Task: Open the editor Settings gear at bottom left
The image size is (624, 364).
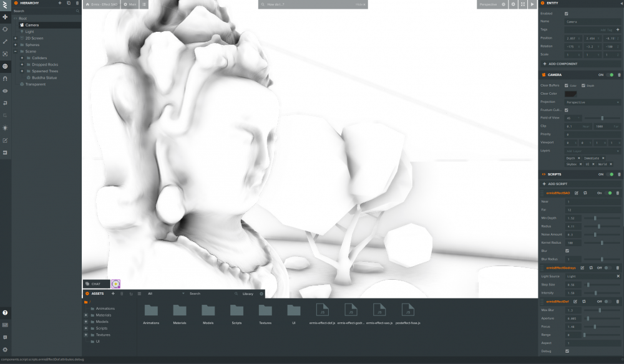Action: point(5,350)
